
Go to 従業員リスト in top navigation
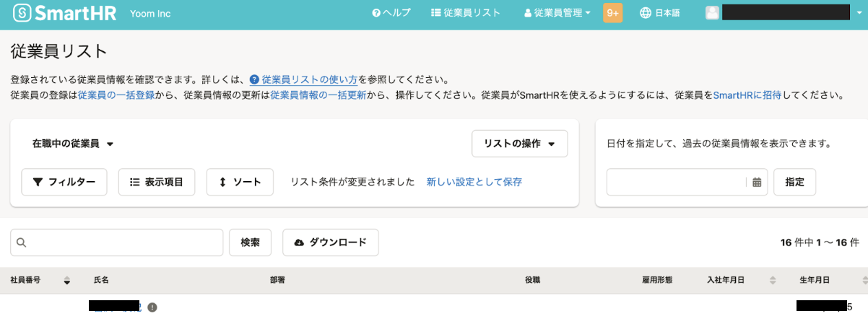tap(465, 13)
